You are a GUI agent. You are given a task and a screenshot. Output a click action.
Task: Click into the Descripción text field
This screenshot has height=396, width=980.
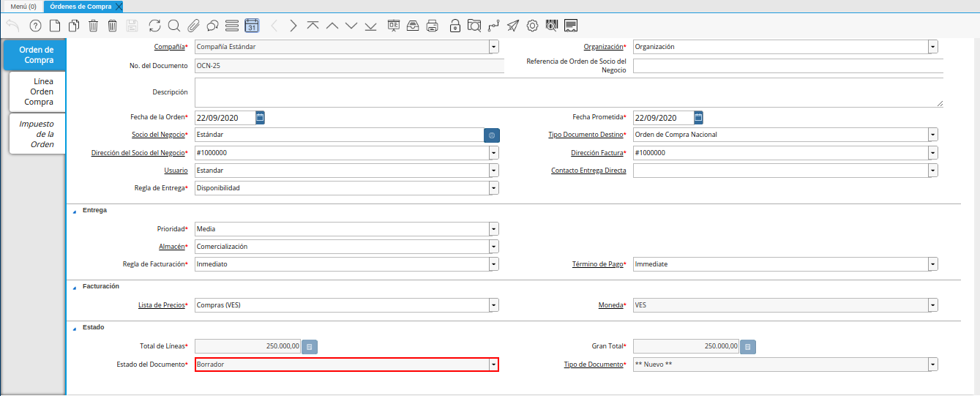click(x=568, y=93)
